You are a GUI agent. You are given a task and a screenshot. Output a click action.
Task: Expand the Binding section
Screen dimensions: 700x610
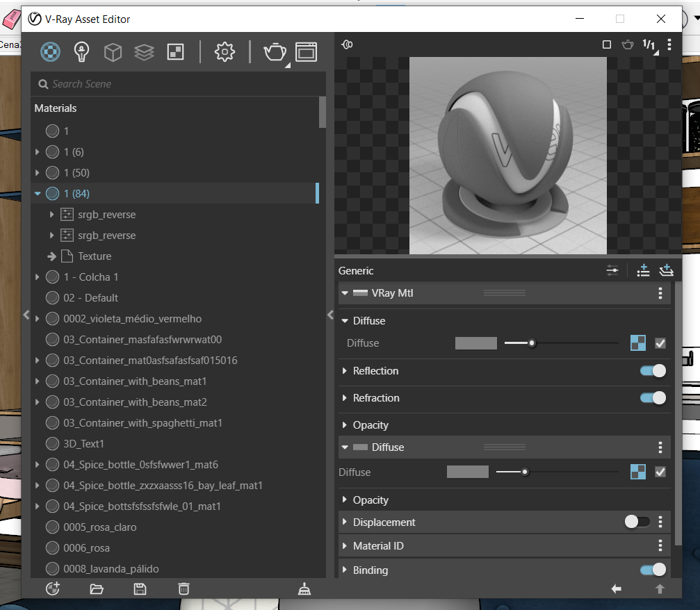(x=344, y=570)
